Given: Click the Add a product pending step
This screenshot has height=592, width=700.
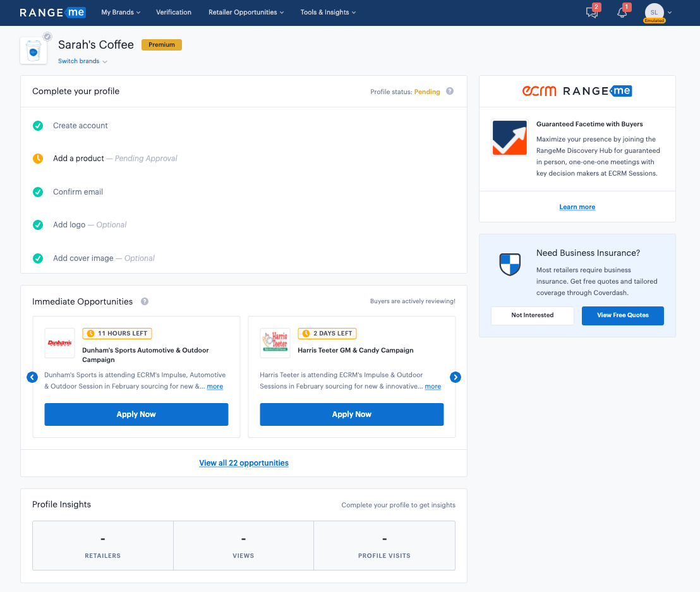Looking at the screenshot, I should [x=78, y=159].
